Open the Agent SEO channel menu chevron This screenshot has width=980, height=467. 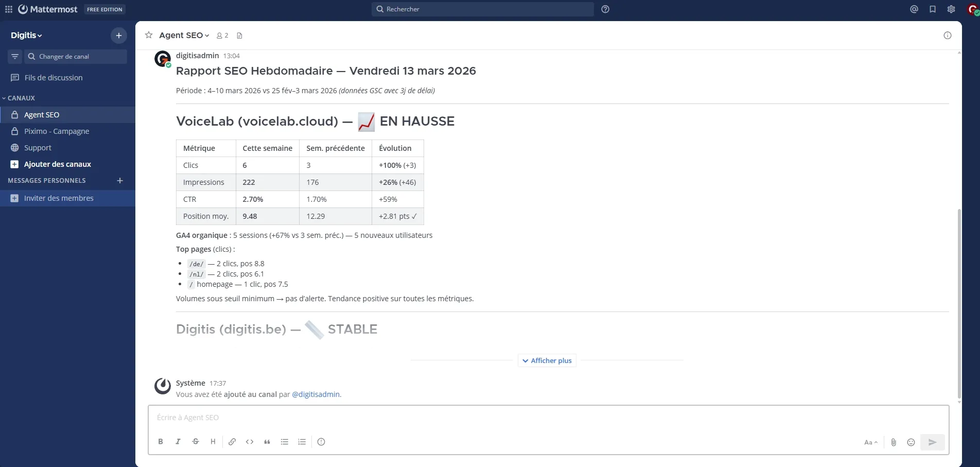207,35
